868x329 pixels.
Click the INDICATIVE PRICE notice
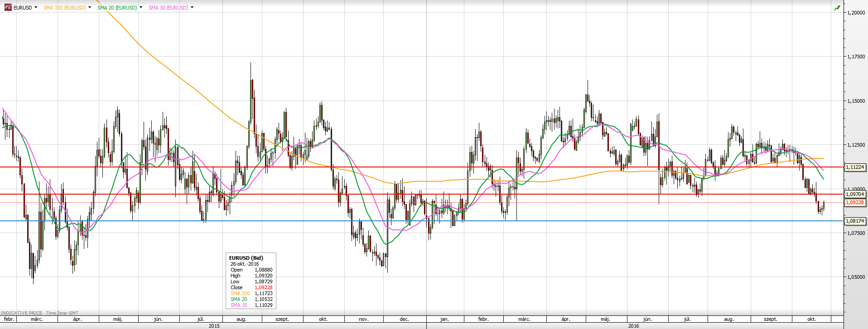coord(21,313)
